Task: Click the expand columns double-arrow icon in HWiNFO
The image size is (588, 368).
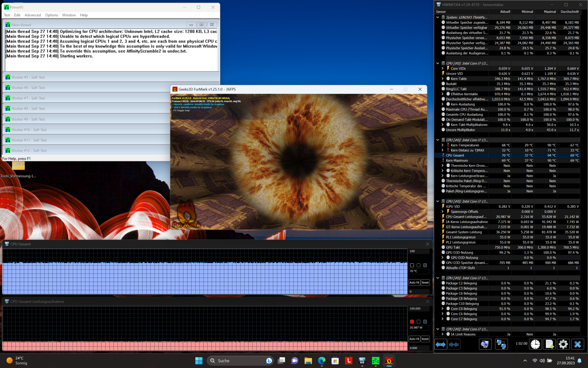Action: 441,344
